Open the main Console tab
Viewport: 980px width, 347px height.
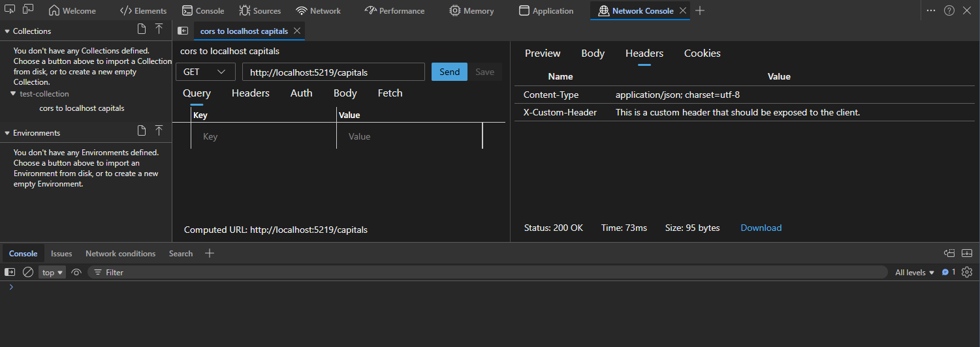[x=203, y=10]
